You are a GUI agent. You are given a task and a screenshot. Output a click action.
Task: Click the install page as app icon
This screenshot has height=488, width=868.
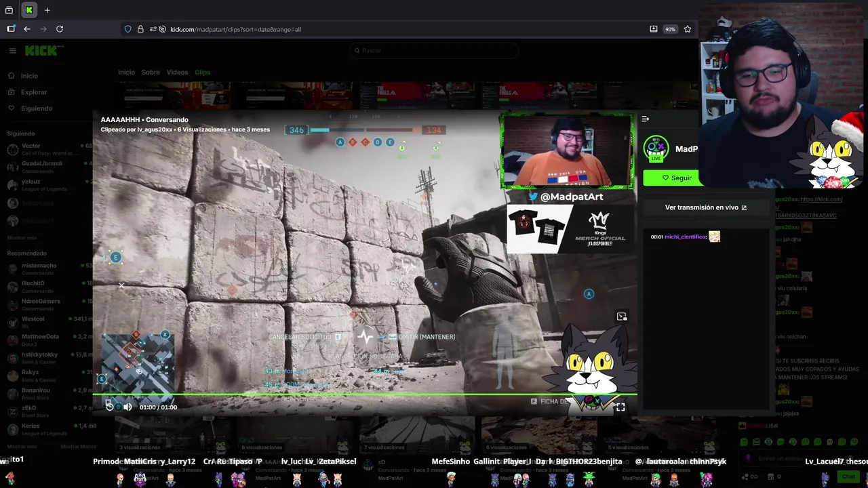pyautogui.click(x=653, y=29)
